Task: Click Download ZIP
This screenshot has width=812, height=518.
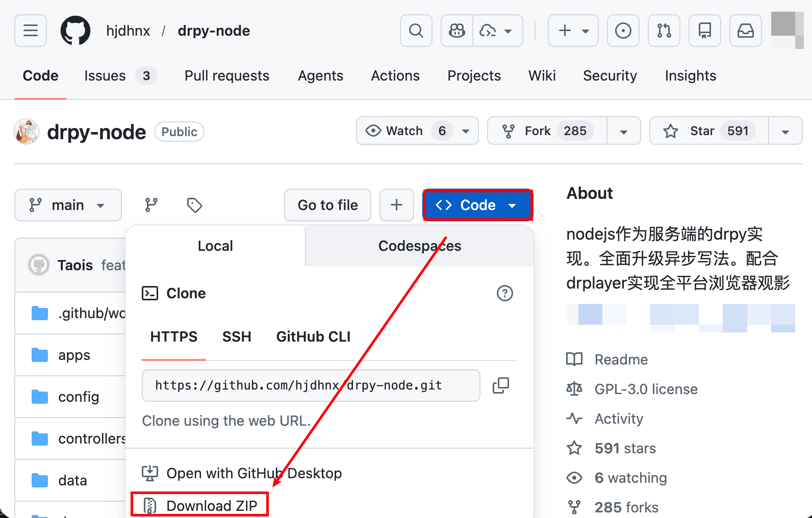Action: point(211,505)
